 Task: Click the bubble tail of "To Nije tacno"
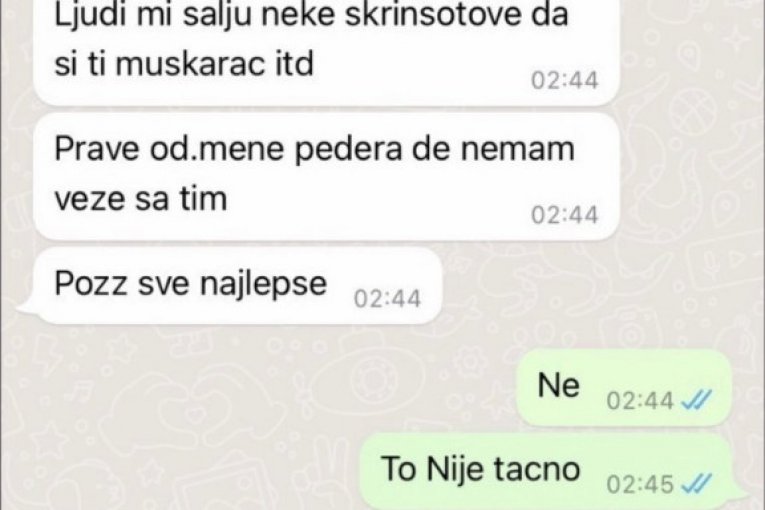coord(741,498)
